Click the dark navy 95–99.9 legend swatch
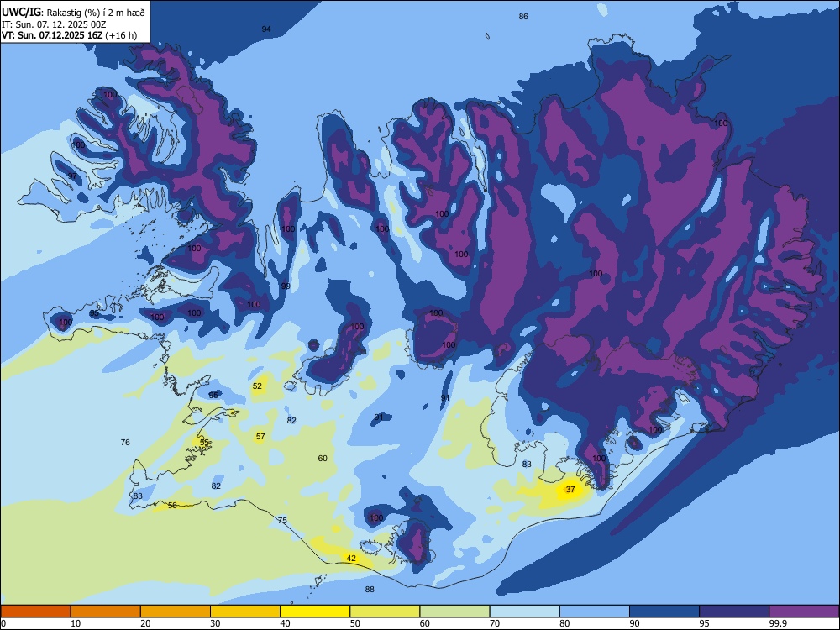The height and width of the screenshot is (630, 840). [734, 612]
